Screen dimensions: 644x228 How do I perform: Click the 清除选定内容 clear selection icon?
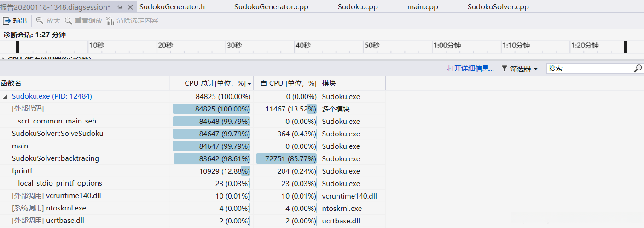pos(110,21)
